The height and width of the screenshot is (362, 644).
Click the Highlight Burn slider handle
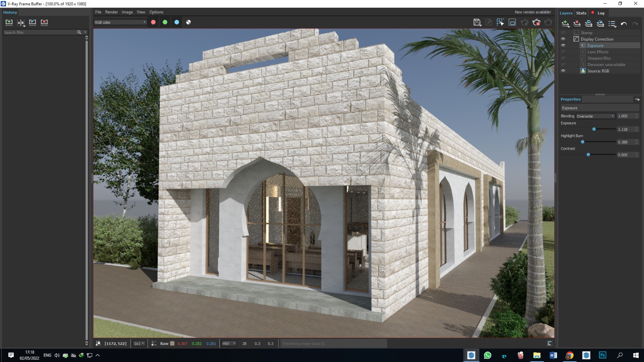tap(582, 142)
